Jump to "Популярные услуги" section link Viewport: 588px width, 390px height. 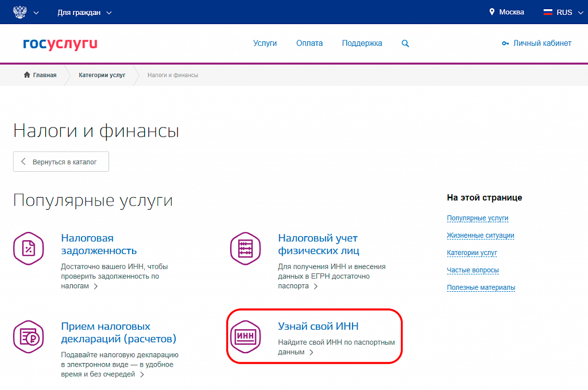477,218
